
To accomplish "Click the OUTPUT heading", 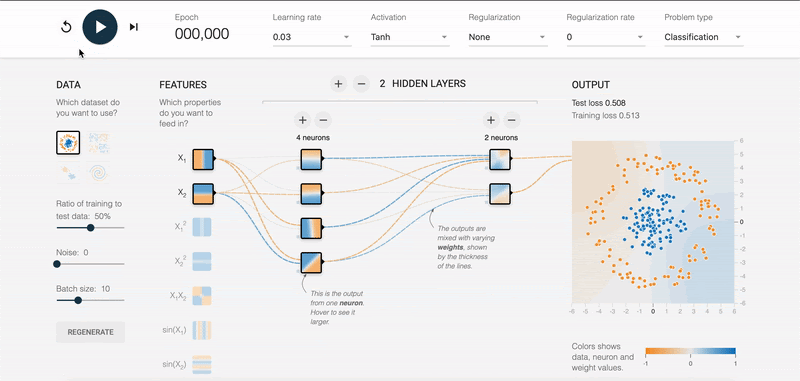I will click(590, 85).
